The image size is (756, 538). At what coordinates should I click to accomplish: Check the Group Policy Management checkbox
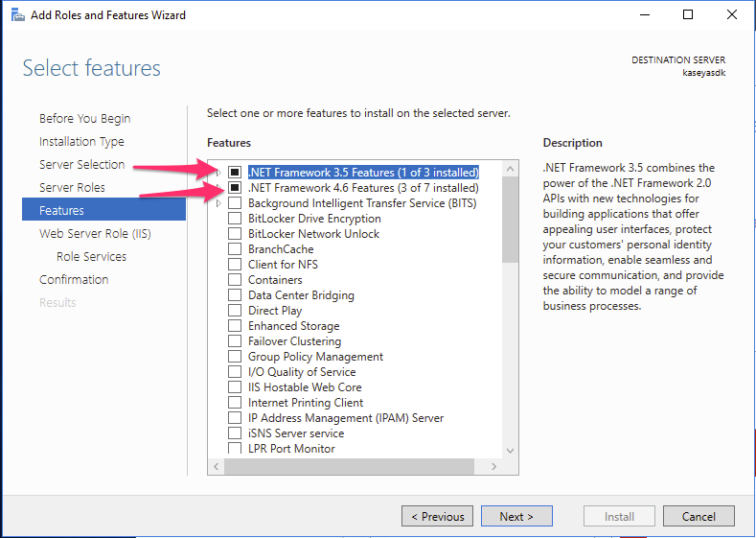pyautogui.click(x=235, y=357)
